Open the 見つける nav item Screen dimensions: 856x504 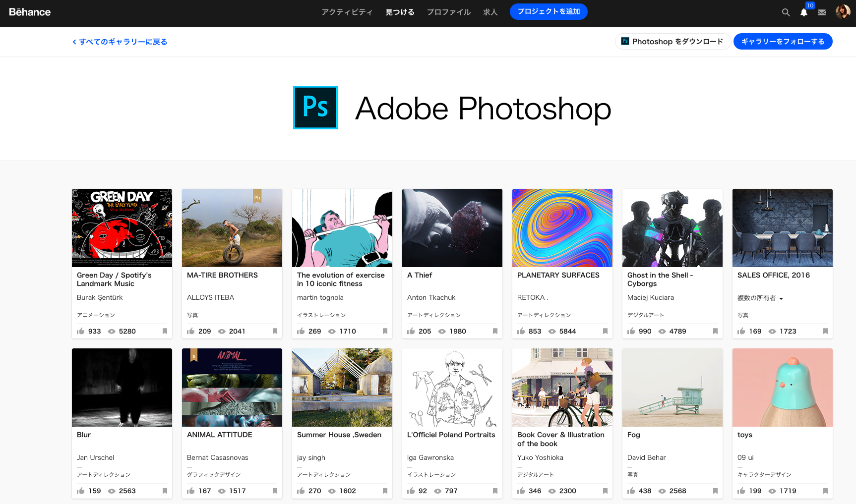(400, 12)
